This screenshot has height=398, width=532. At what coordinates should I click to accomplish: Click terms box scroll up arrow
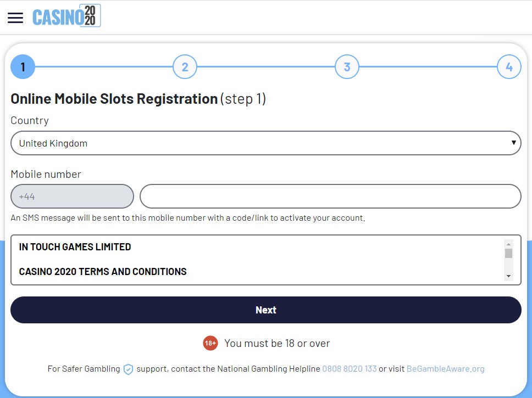point(508,244)
